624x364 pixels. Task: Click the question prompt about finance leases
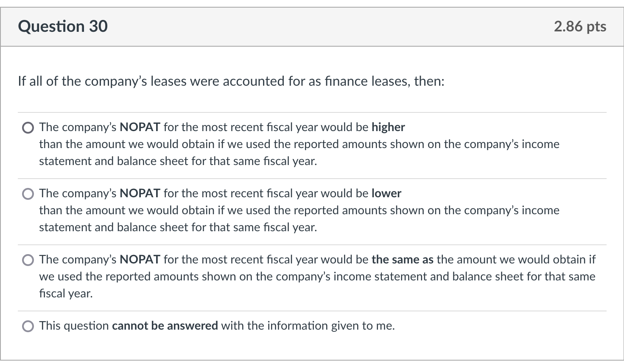(x=231, y=81)
